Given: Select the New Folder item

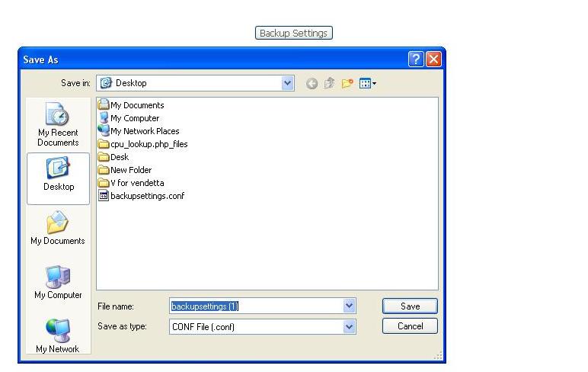Looking at the screenshot, I should [125, 170].
